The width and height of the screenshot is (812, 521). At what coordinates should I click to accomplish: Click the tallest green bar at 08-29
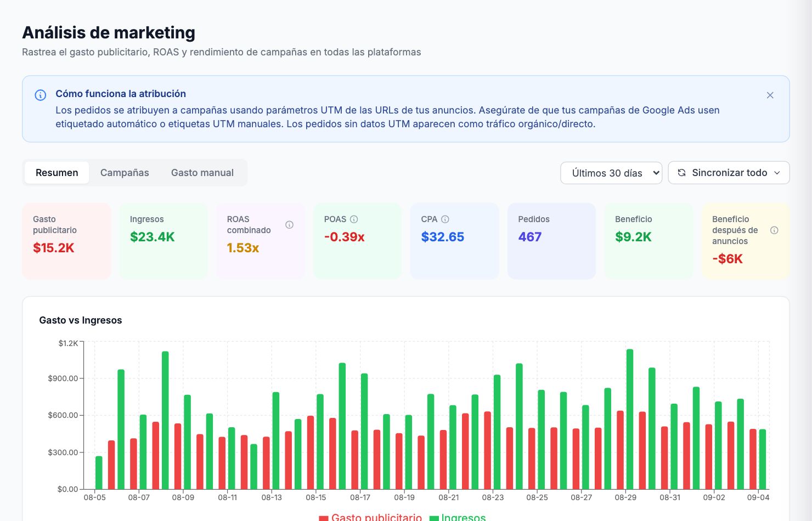pyautogui.click(x=630, y=419)
